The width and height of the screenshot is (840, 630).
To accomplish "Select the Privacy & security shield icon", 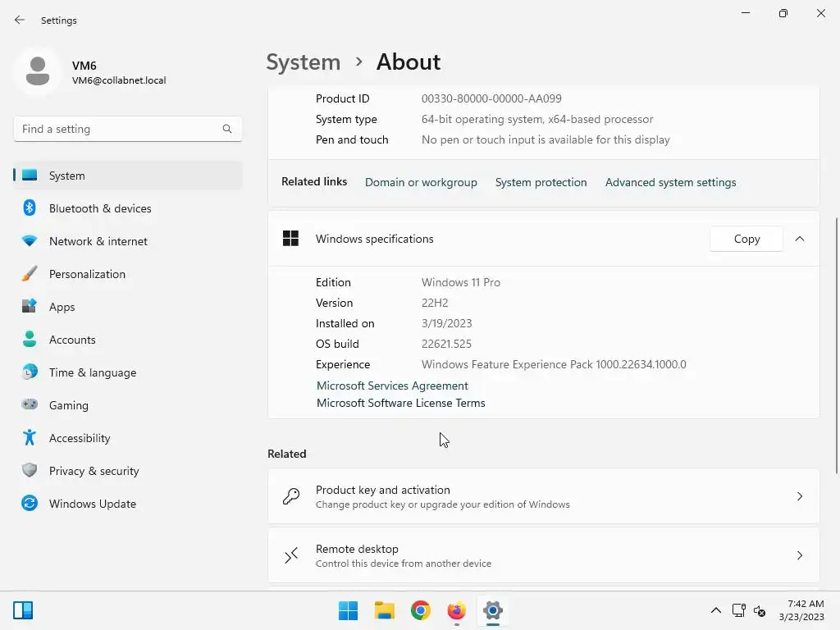I will pyautogui.click(x=30, y=470).
